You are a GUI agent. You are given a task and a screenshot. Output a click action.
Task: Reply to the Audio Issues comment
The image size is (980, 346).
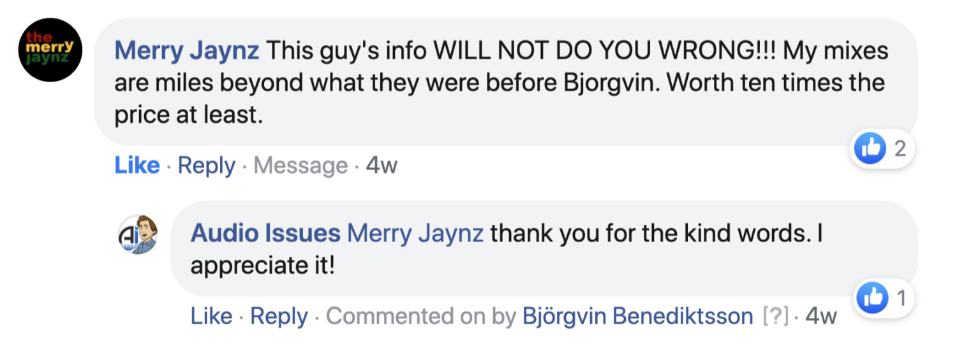coord(279,316)
